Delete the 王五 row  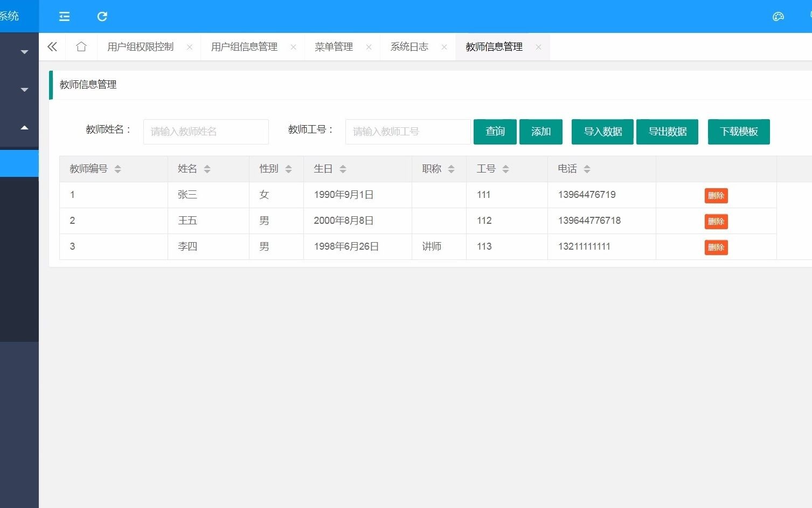tap(716, 221)
